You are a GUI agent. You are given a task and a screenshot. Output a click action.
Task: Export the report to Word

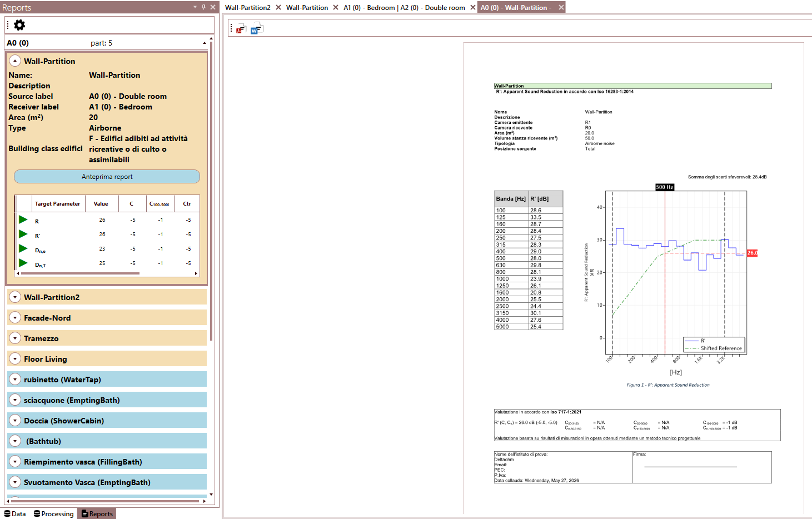[x=256, y=28]
